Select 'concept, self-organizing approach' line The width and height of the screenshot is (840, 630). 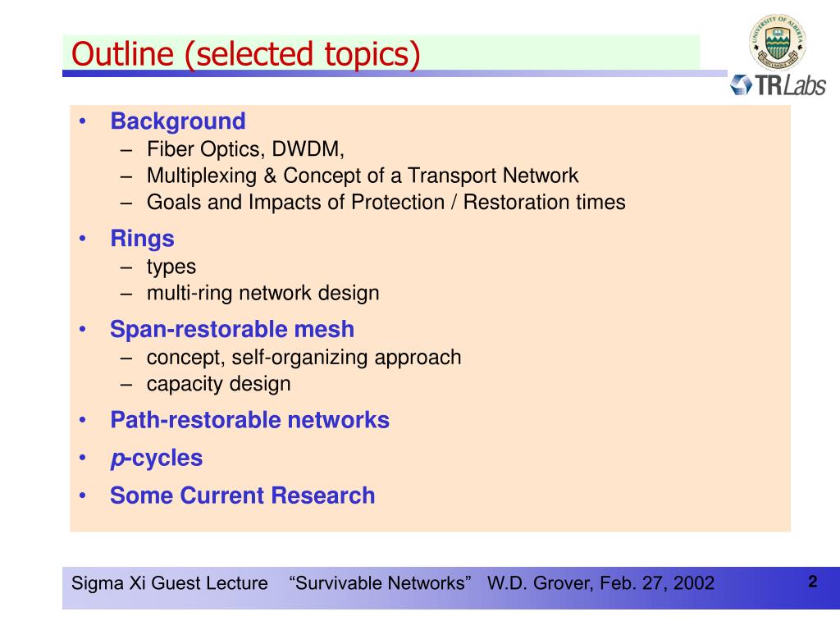pyautogui.click(x=304, y=358)
